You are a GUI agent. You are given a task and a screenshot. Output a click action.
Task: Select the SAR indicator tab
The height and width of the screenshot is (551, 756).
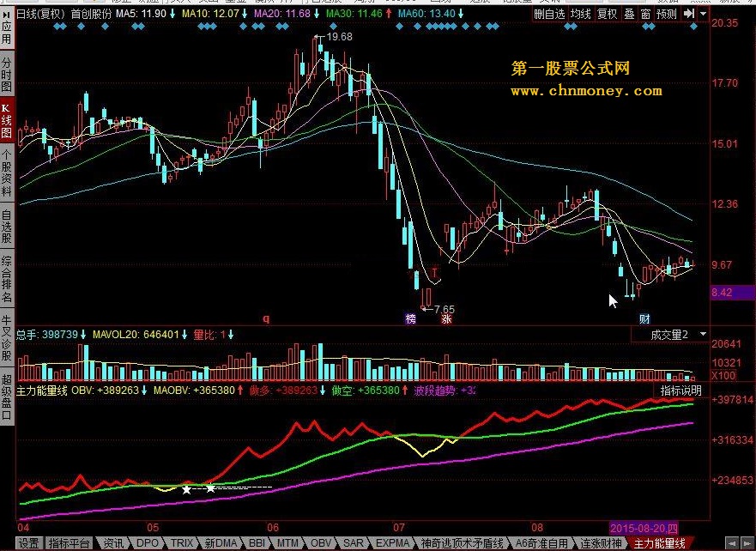[353, 543]
